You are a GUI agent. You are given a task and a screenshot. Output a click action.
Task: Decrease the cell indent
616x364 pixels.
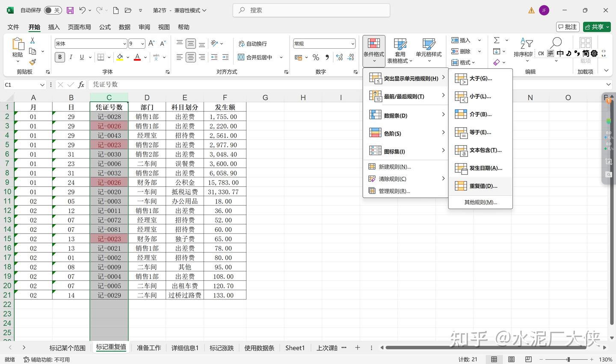pyautogui.click(x=214, y=57)
